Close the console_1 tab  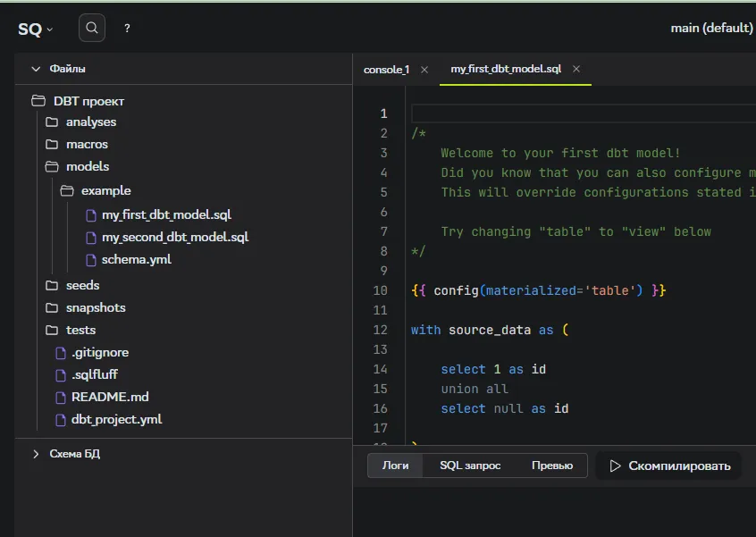point(424,70)
